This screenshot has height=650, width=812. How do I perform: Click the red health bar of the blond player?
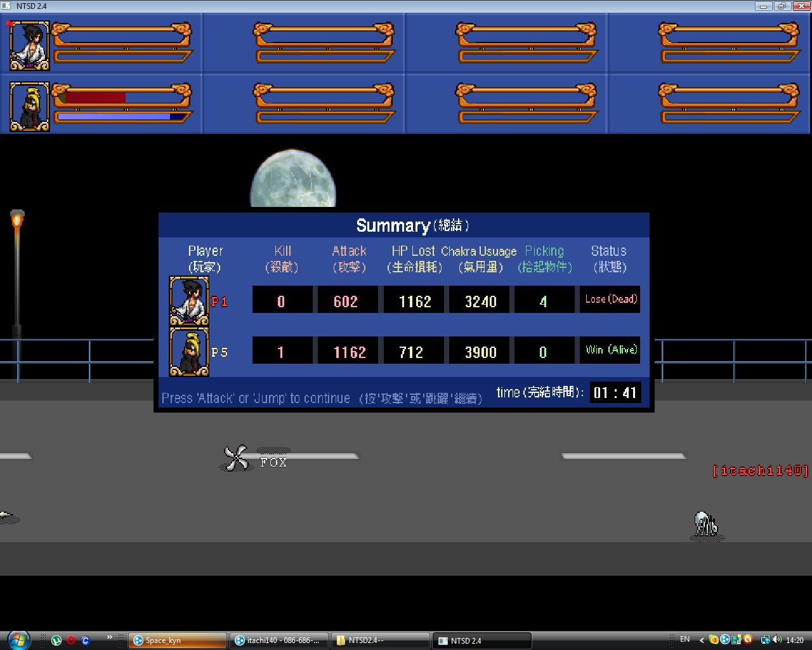point(95,98)
